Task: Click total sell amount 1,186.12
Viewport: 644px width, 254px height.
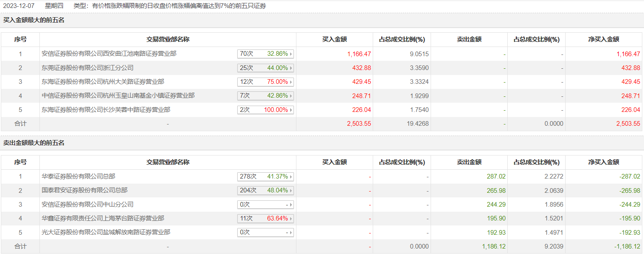Action: coord(493,246)
